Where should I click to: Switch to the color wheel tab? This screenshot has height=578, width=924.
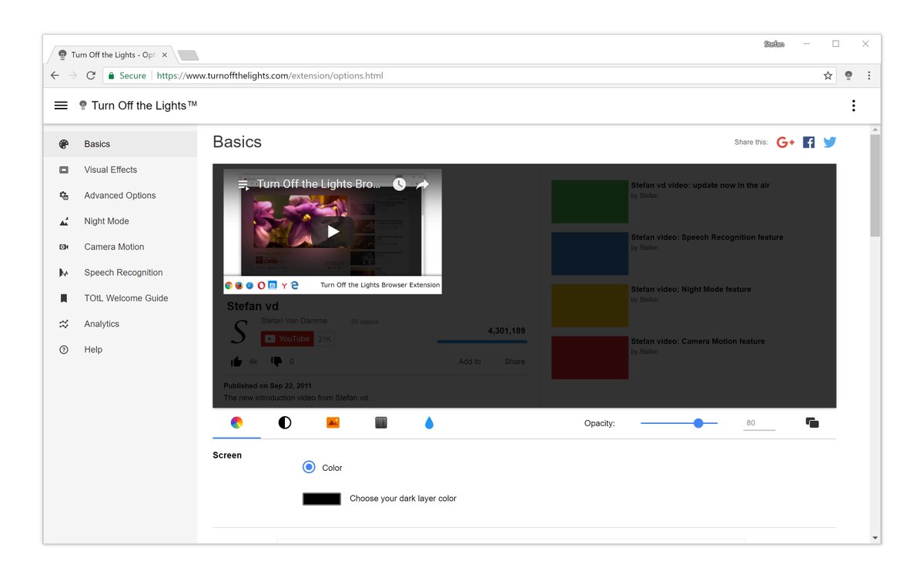[x=236, y=422]
